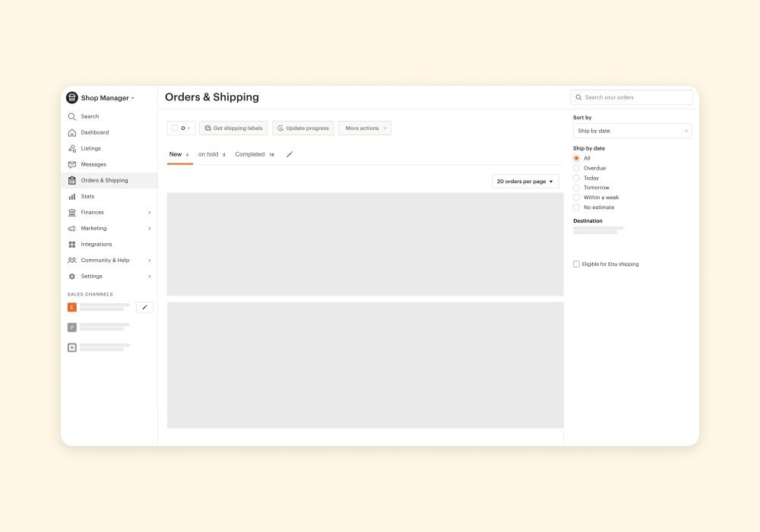The height and width of the screenshot is (532, 760).
Task: Click the Dashboard house icon
Action: coord(71,132)
